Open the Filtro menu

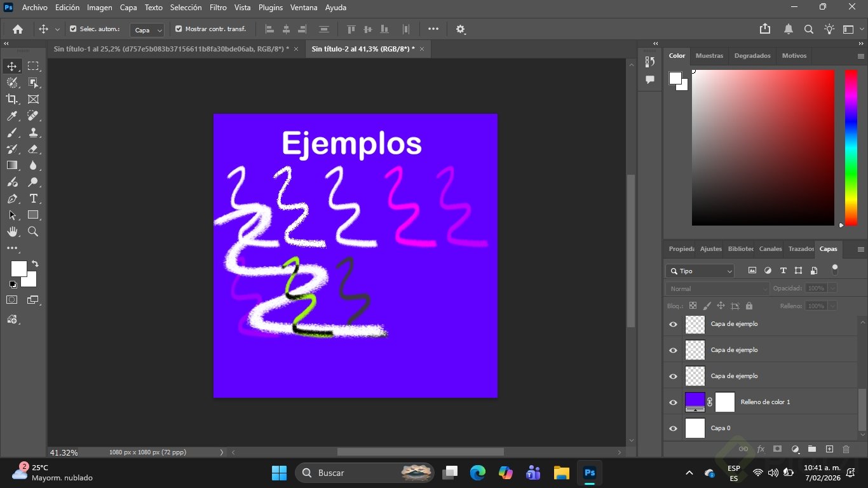[218, 8]
